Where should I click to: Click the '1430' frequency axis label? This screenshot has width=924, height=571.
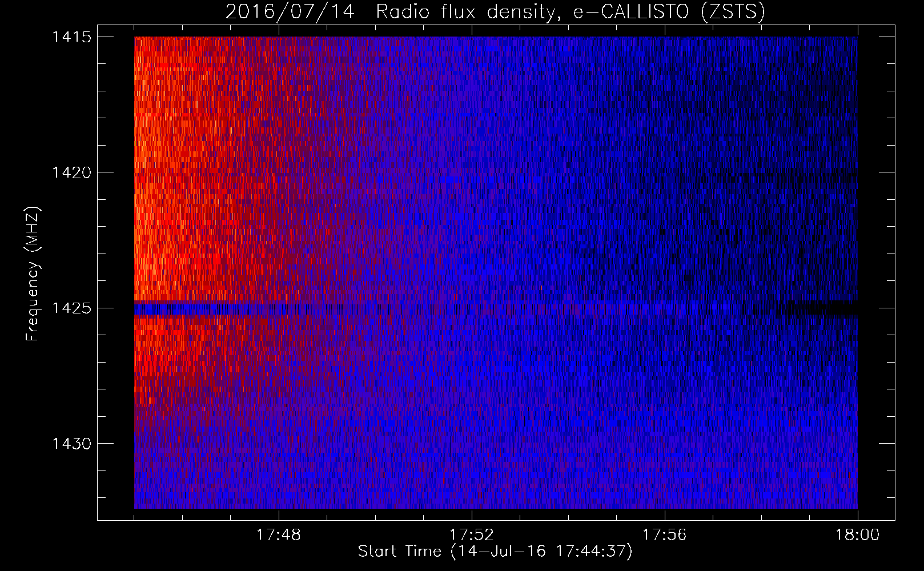[x=71, y=444]
